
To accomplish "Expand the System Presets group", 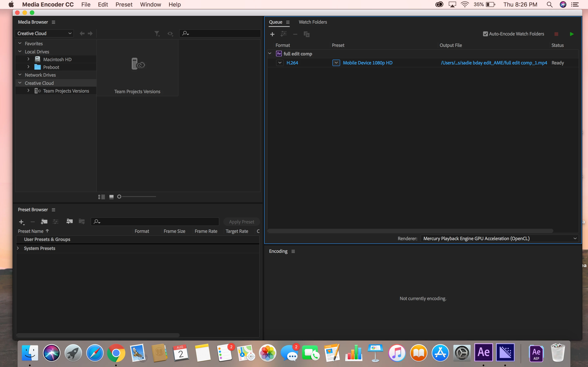I will coord(18,248).
